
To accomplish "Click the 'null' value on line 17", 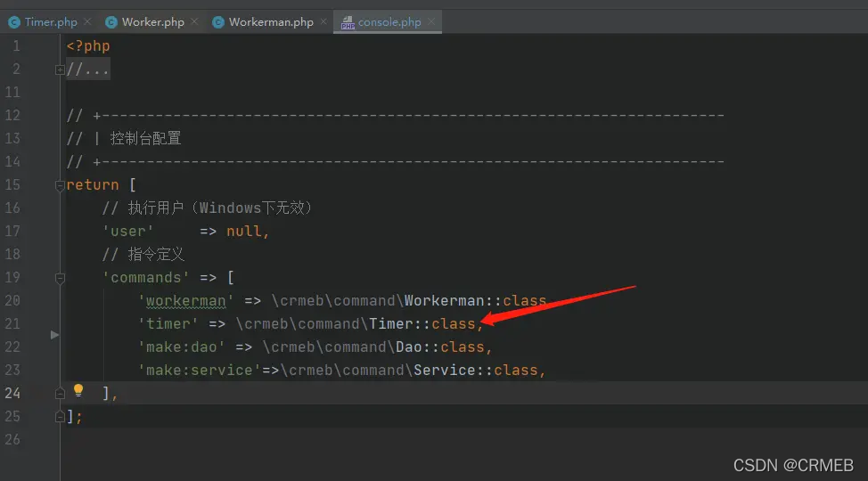I will coord(243,232).
